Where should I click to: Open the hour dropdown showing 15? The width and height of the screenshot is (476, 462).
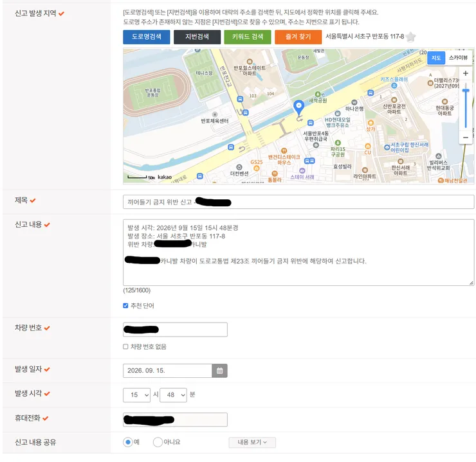136,395
